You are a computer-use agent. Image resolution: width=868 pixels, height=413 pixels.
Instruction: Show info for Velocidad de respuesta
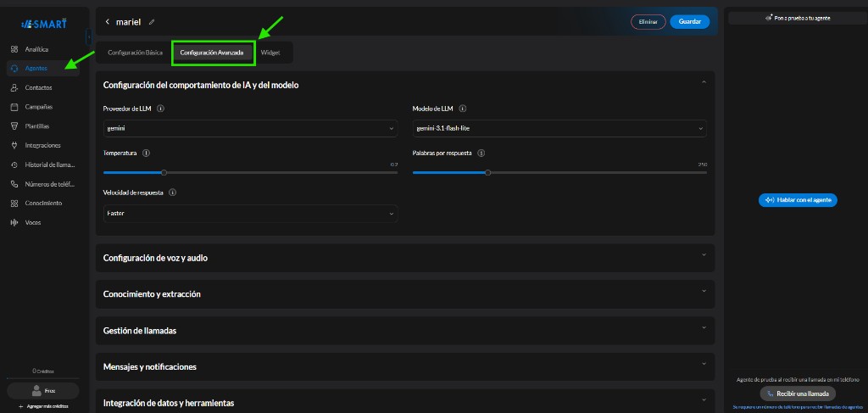click(173, 193)
